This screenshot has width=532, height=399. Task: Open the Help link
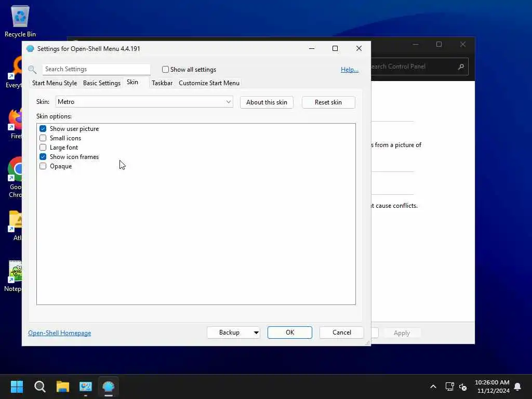pyautogui.click(x=350, y=70)
